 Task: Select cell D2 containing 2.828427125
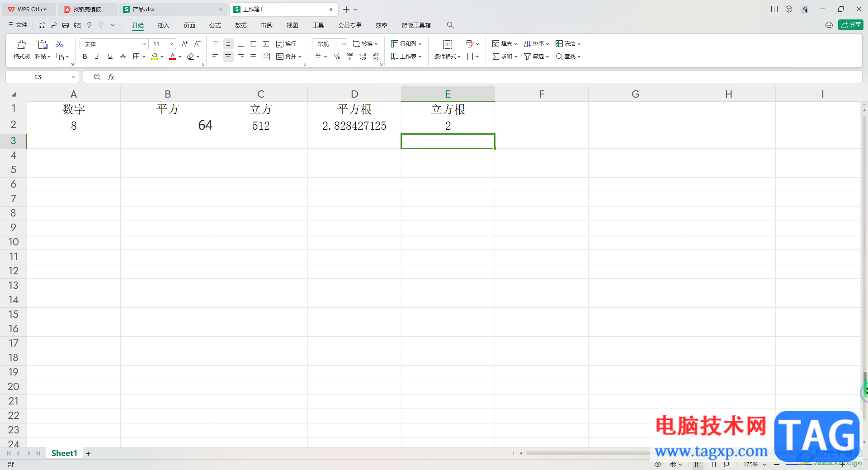[x=354, y=126]
